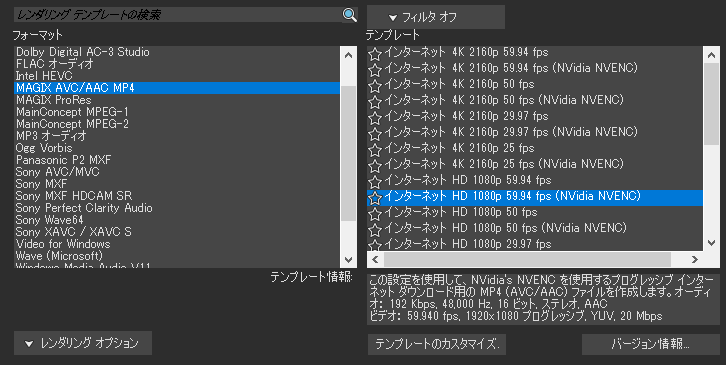This screenshot has height=365, width=726.
Task: Click the template list scroll right arrow
Action: click(x=695, y=259)
